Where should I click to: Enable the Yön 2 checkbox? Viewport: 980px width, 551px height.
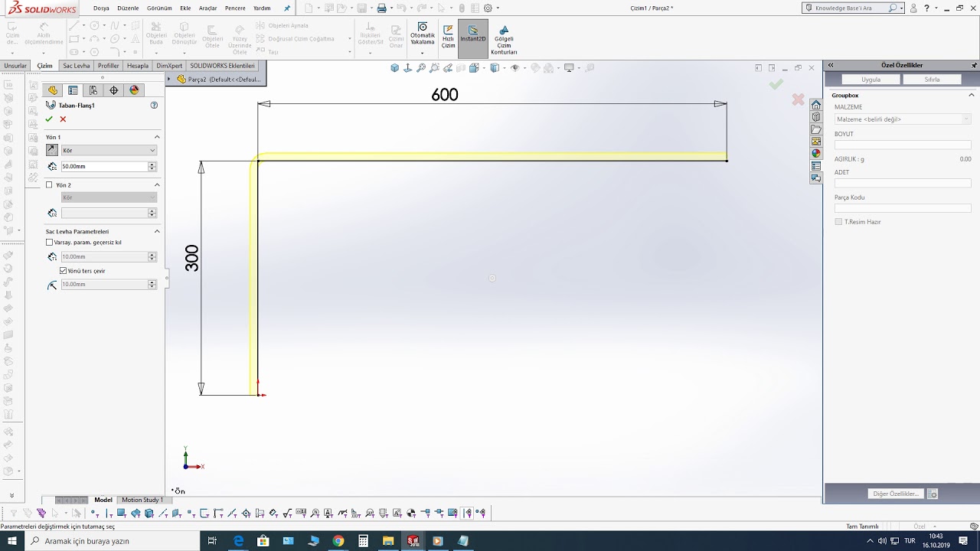click(50, 185)
